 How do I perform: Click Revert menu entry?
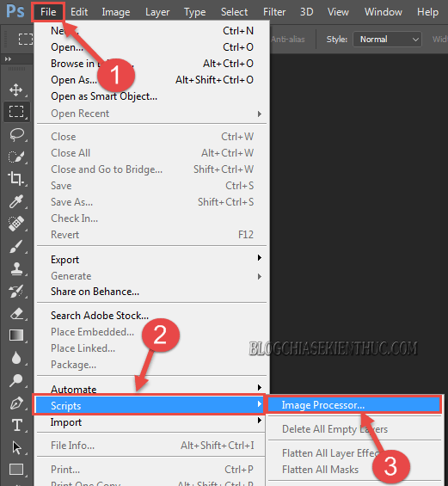(152, 235)
